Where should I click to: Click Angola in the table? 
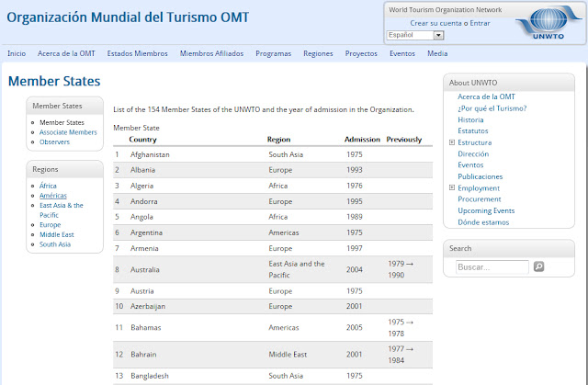coord(141,217)
